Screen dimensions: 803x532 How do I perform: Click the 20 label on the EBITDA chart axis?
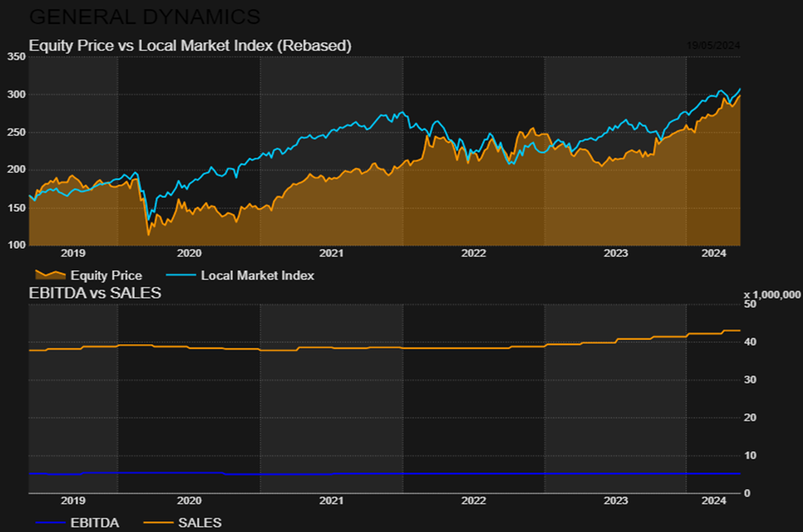point(749,418)
